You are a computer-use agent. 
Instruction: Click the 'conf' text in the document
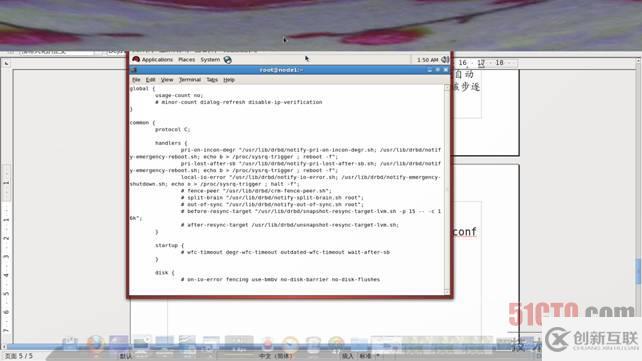(464, 232)
